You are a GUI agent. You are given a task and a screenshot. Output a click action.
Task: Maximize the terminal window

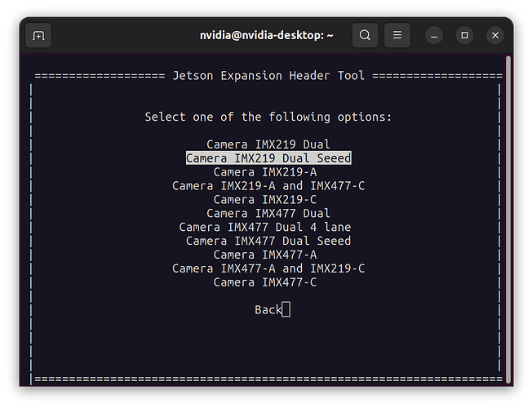point(464,35)
